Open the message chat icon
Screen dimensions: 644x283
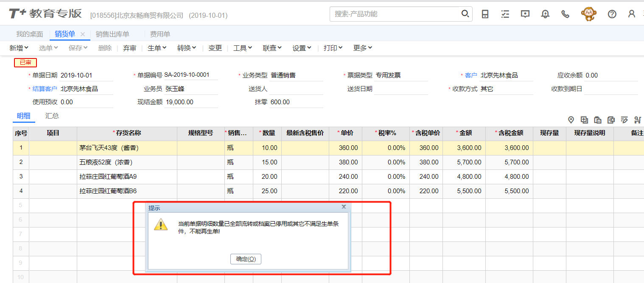pos(525,14)
